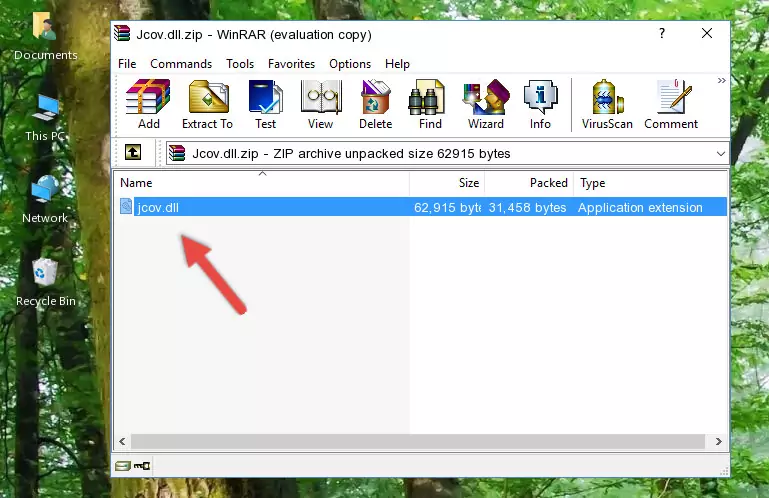Open the Tools menu
Screen dimensions: 769x498
click(x=240, y=64)
